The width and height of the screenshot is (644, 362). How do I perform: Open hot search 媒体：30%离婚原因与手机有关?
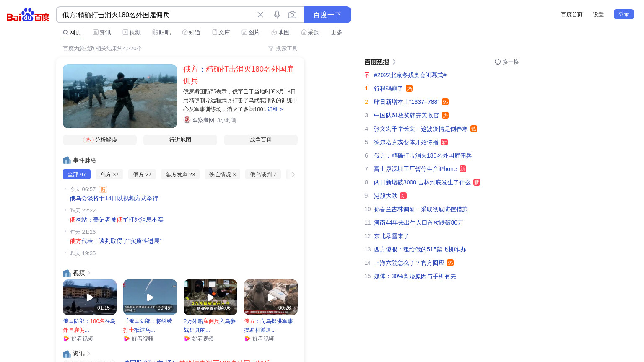(415, 276)
